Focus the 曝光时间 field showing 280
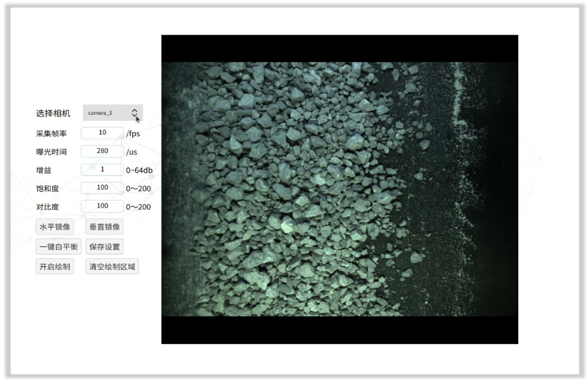 coord(102,151)
